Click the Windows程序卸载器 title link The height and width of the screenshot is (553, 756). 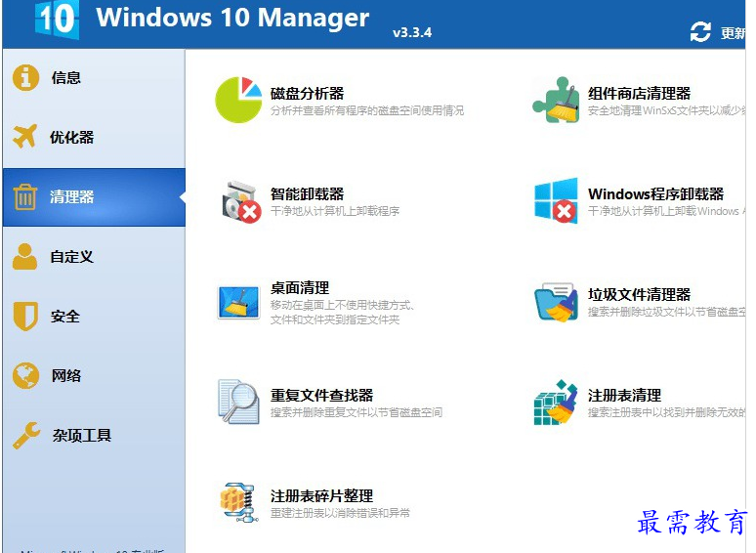[x=655, y=193]
